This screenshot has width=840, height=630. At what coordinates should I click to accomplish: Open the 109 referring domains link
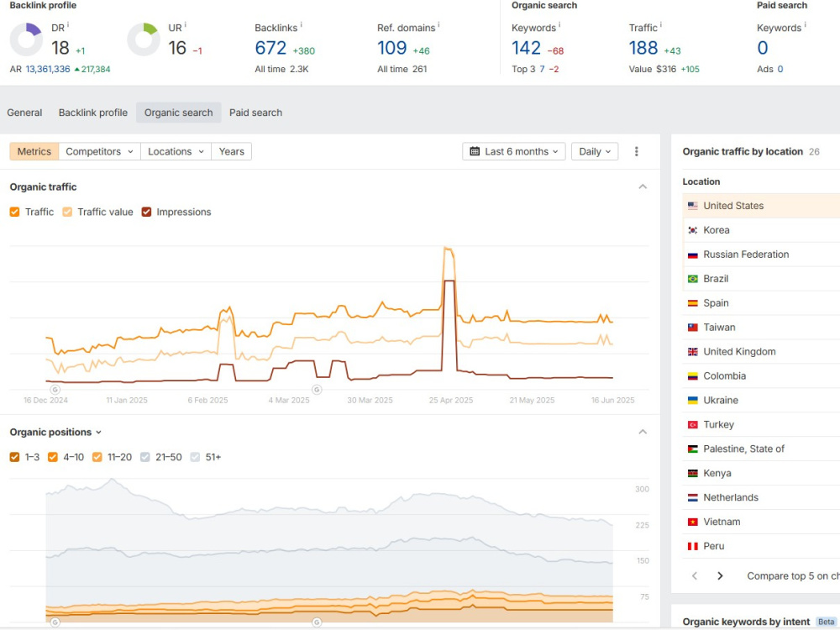(392, 48)
